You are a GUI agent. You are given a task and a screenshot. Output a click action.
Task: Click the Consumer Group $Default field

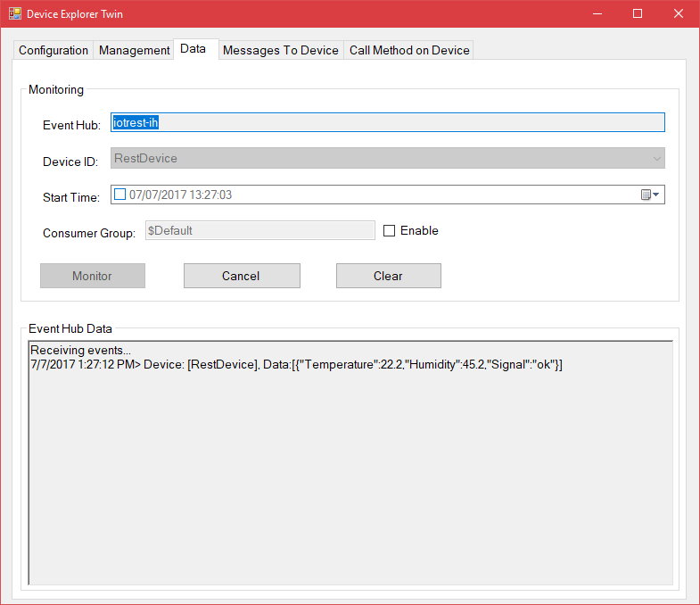(x=259, y=230)
